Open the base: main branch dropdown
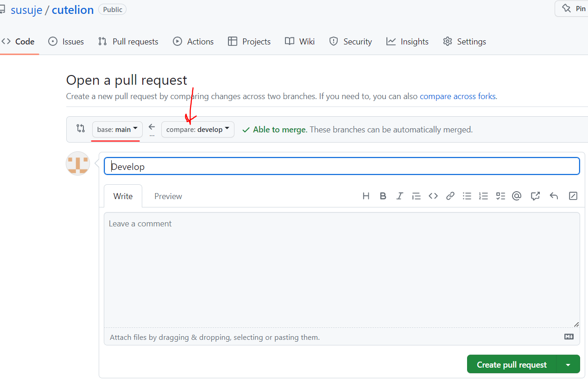Viewport: 588px width, 388px height. pyautogui.click(x=117, y=130)
